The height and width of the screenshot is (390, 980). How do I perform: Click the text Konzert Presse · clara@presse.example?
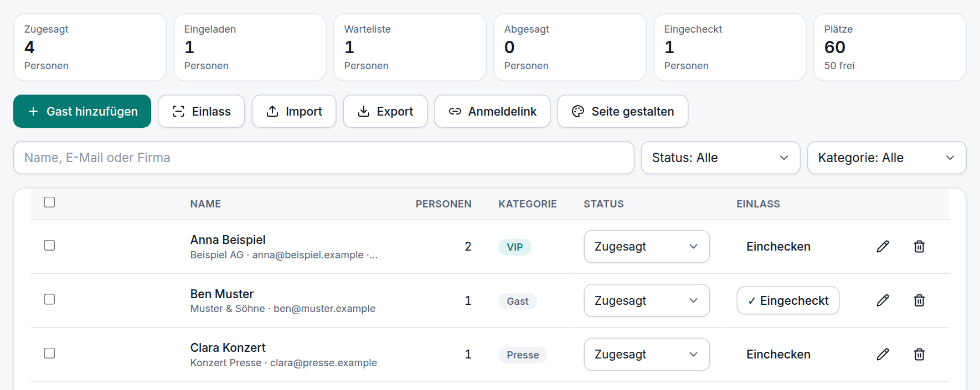point(283,363)
